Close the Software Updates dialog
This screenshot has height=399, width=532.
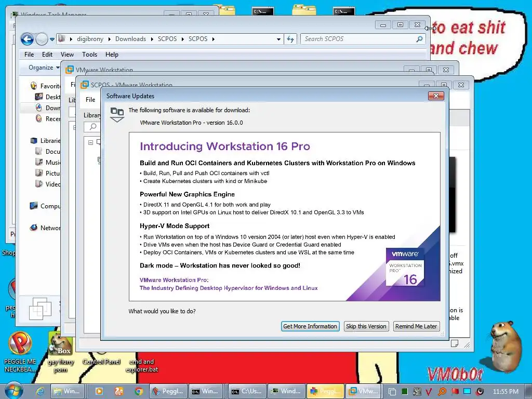tap(436, 96)
